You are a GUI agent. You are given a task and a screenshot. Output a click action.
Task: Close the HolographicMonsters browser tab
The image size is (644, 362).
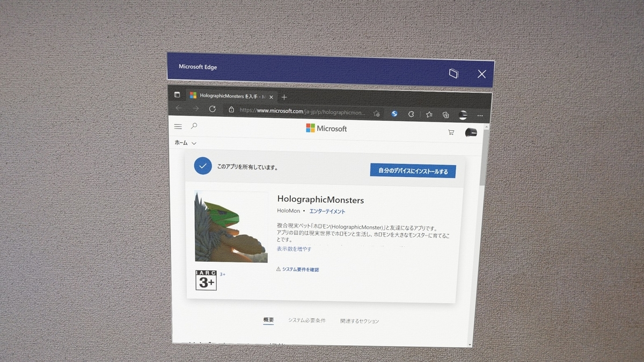click(x=272, y=97)
